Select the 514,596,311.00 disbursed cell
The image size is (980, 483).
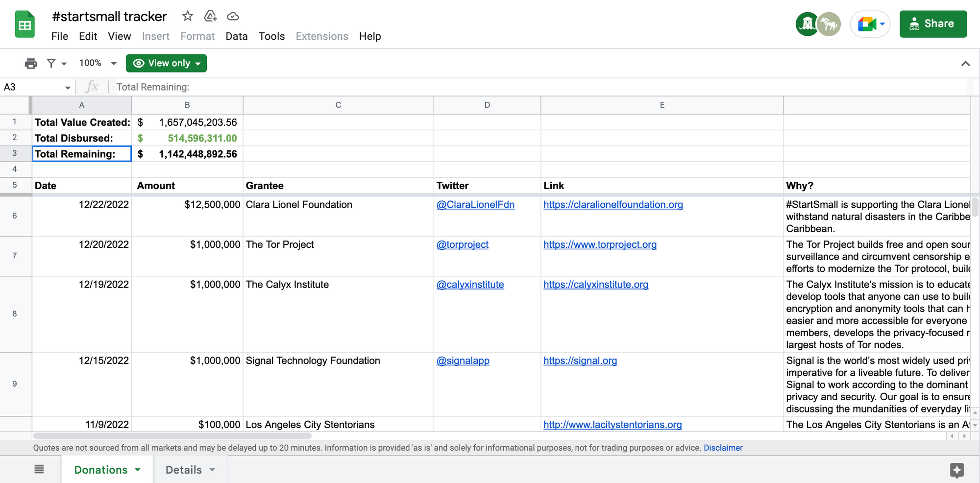click(x=187, y=138)
